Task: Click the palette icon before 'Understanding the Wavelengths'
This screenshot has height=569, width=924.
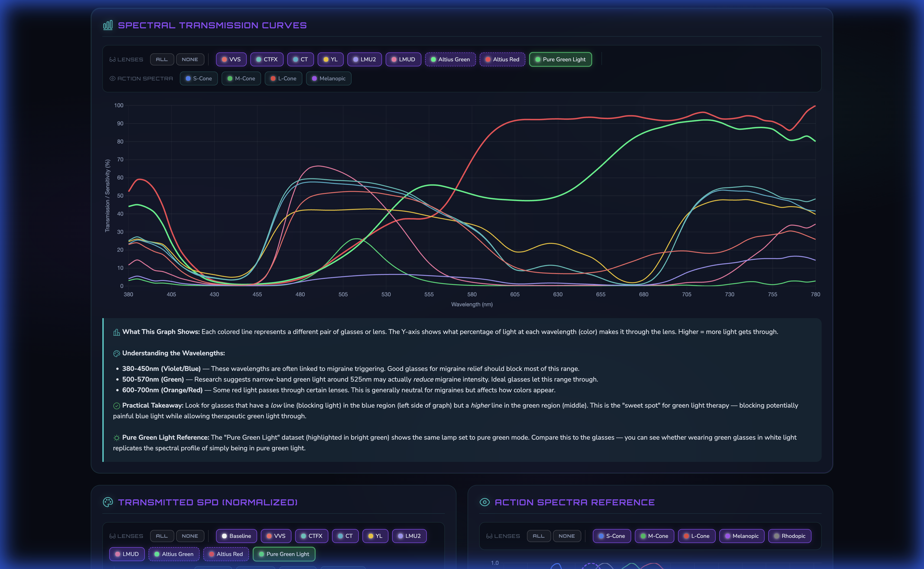Action: point(116,353)
